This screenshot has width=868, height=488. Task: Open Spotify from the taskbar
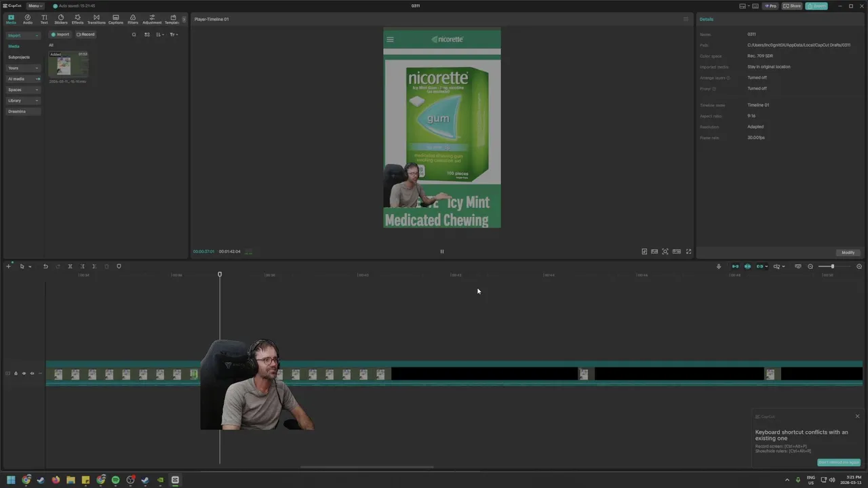coord(115,480)
